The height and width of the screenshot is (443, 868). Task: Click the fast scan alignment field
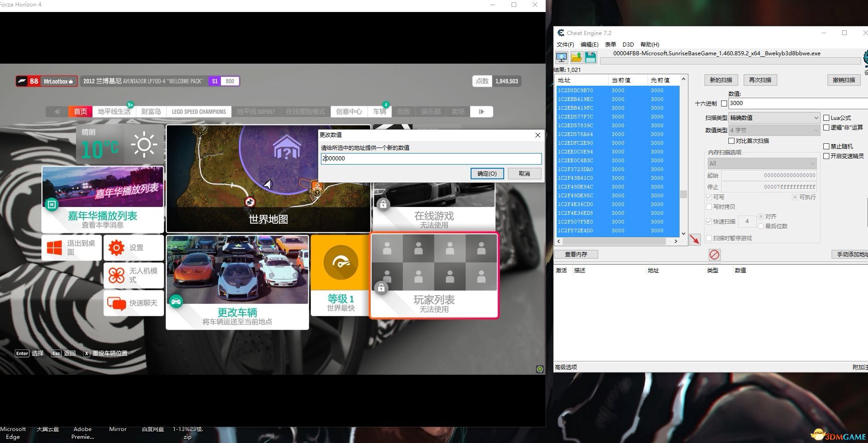(x=747, y=221)
